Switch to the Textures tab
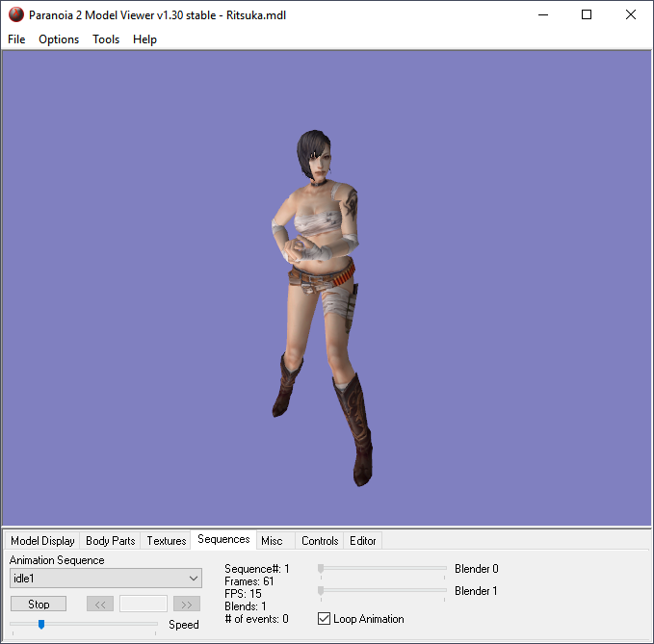 167,541
